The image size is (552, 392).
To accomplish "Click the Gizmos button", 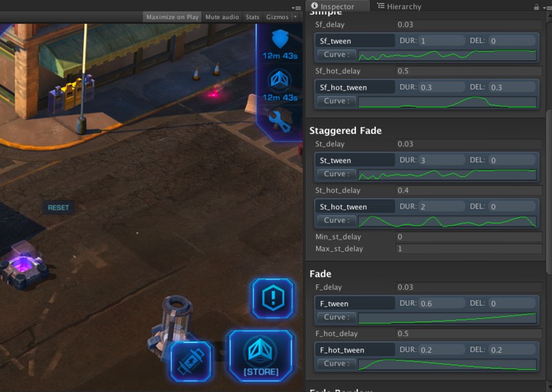I will [x=277, y=17].
